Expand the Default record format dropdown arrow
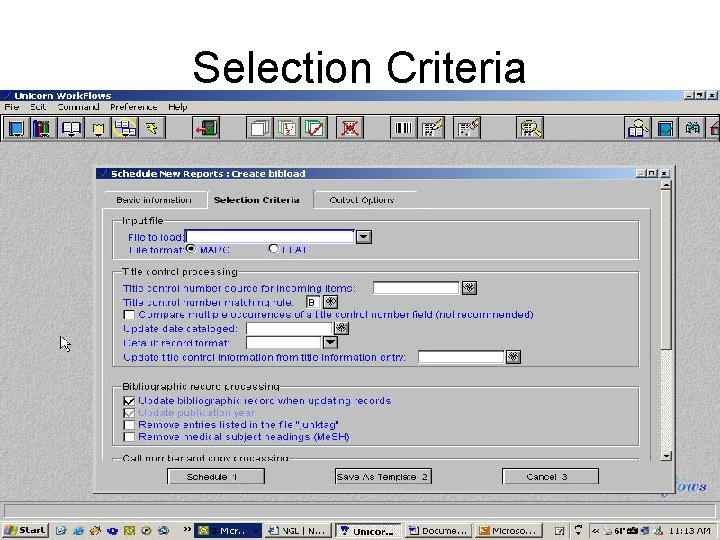The height and width of the screenshot is (540, 720). [330, 343]
